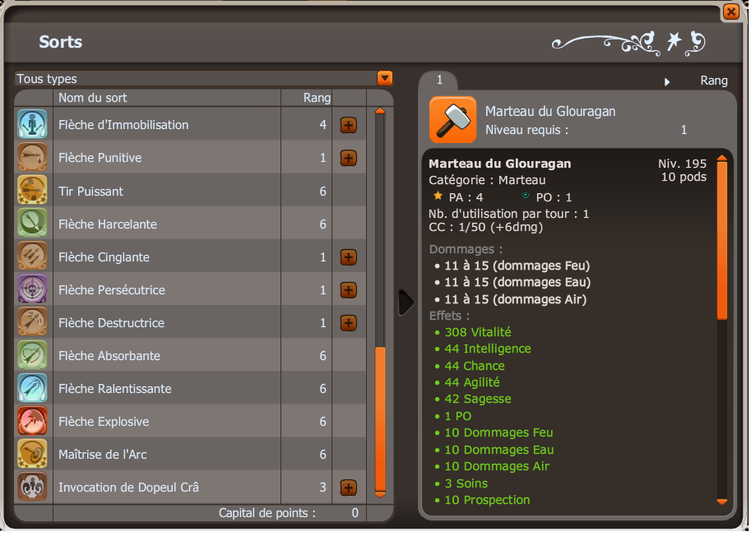Close the Sorts window
This screenshot has width=756, height=550.
(731, 12)
